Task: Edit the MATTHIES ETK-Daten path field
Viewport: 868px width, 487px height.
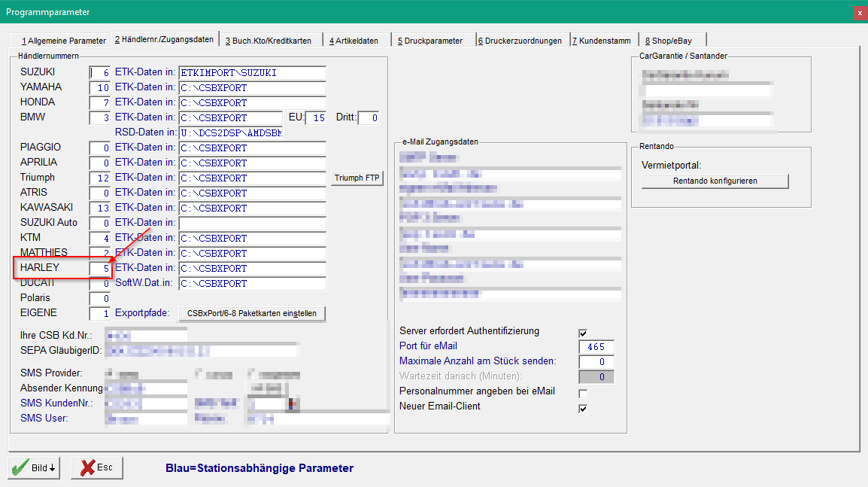Action: (x=253, y=253)
